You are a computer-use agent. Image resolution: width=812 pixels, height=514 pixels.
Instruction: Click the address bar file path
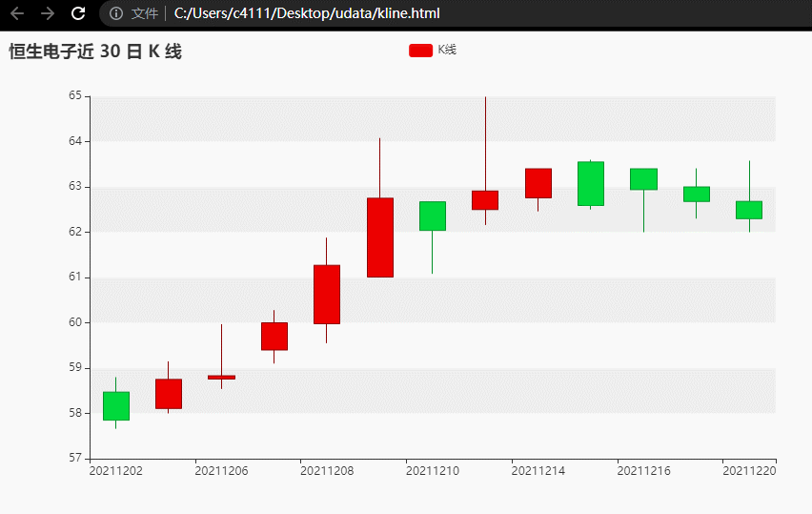click(x=307, y=13)
